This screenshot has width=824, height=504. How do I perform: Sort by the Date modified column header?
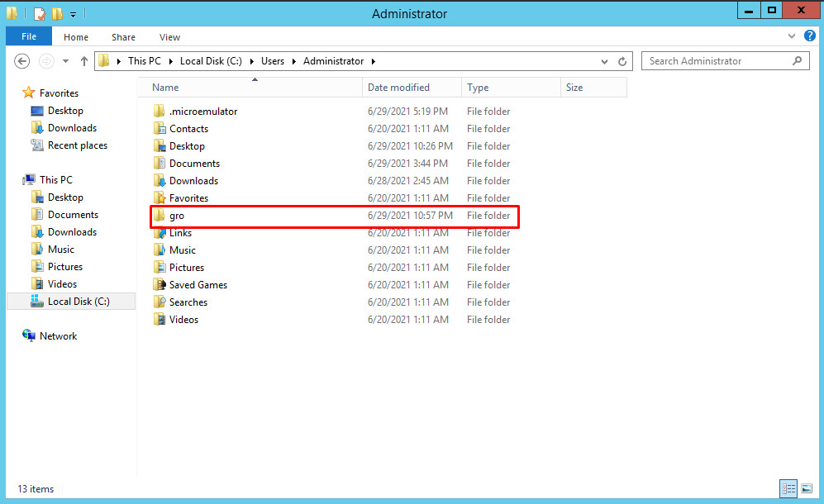tap(398, 88)
